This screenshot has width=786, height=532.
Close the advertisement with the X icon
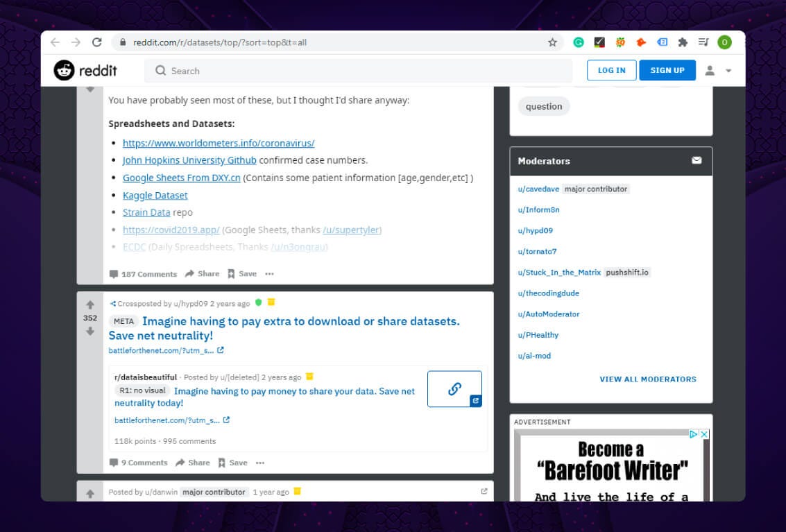point(703,434)
